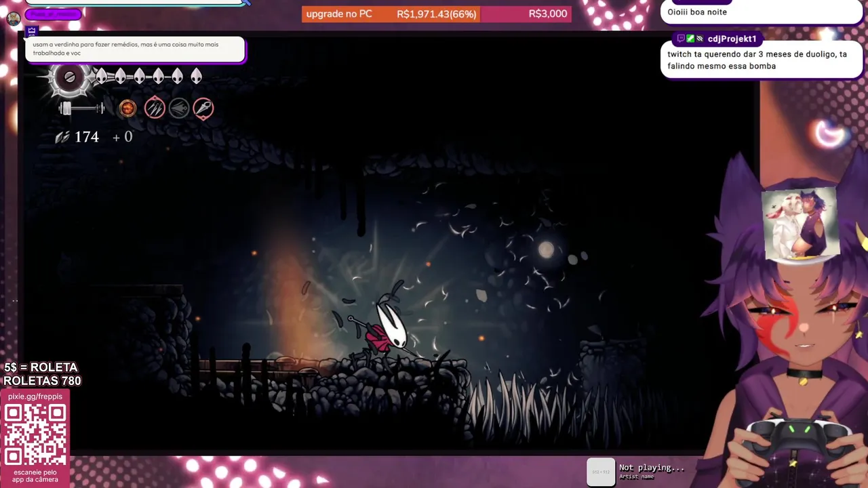Click the green badge beside cdjProjekt1
The width and height of the screenshot is (868, 488).
pos(690,39)
